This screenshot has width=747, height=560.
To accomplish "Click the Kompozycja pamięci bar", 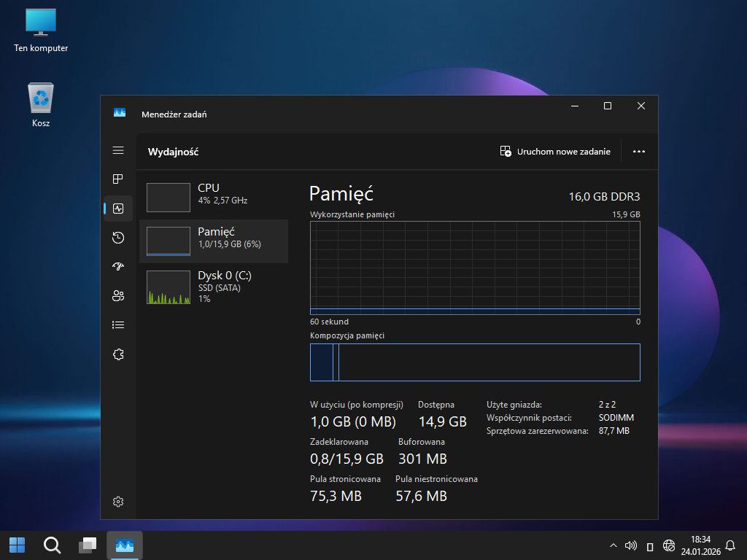I will tap(475, 362).
